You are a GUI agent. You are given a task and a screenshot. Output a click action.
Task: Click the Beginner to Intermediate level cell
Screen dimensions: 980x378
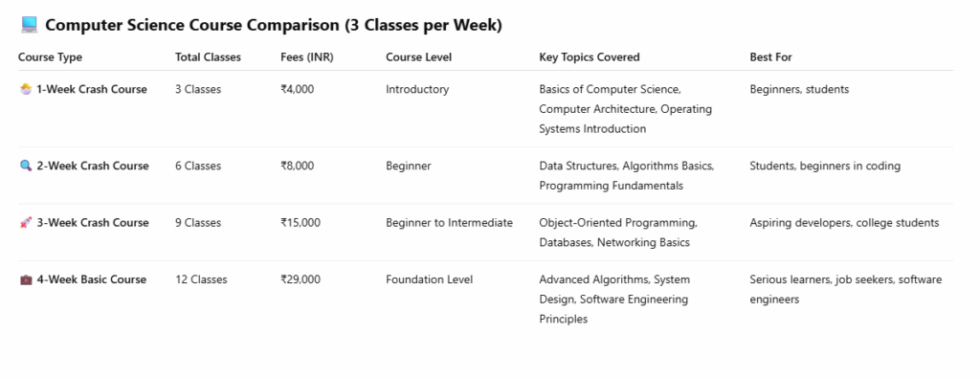pos(450,223)
